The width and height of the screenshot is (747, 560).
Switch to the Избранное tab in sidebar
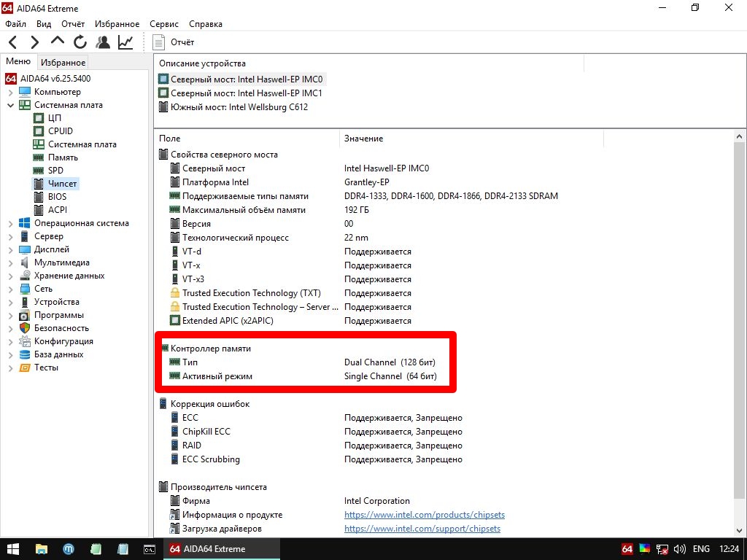tap(63, 63)
